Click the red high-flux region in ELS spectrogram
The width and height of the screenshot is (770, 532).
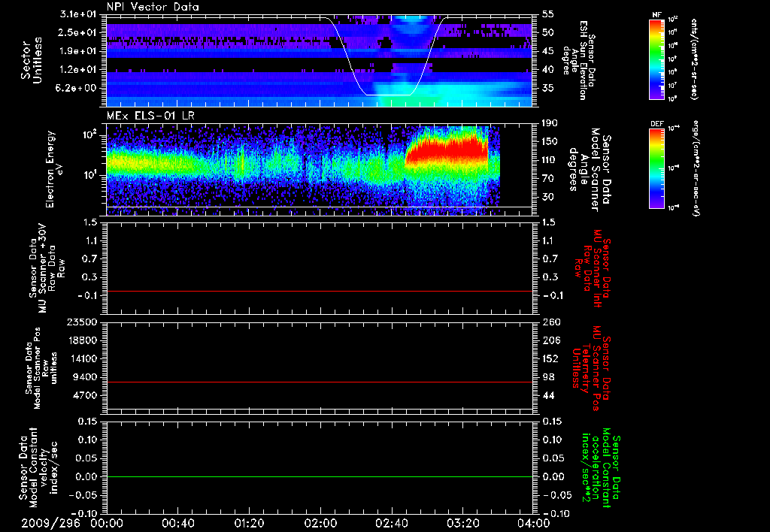[x=447, y=149]
